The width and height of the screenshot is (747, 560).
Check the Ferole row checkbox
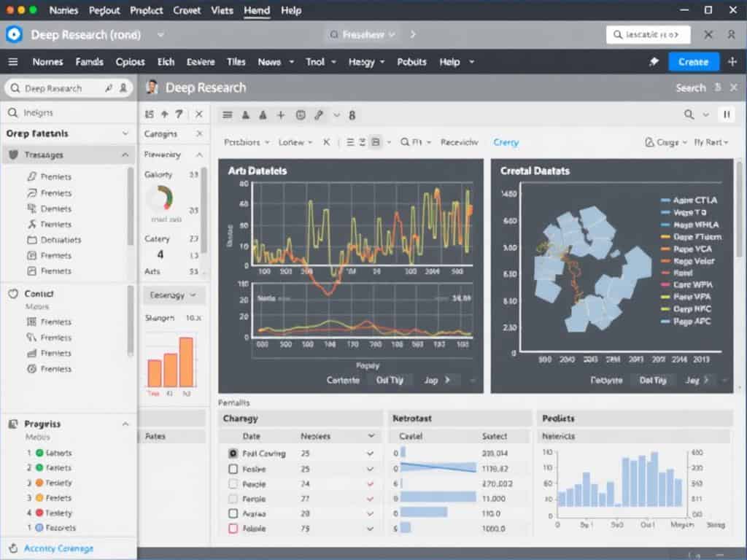233,499
